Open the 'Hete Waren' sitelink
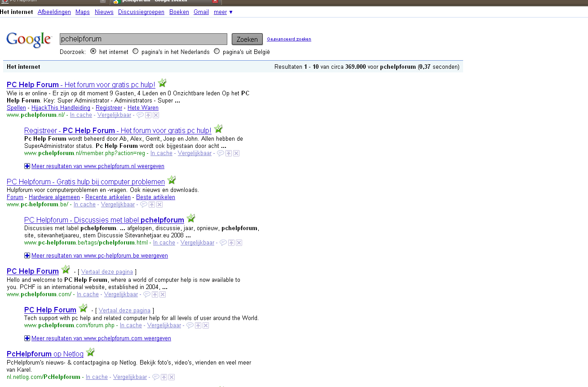This screenshot has width=588, height=387. coord(143,108)
